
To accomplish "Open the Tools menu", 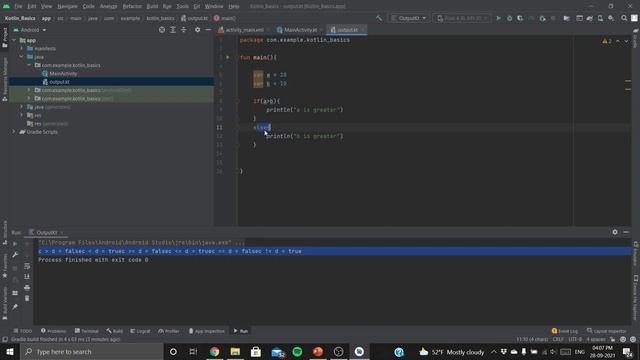I will pyautogui.click(x=182, y=7).
